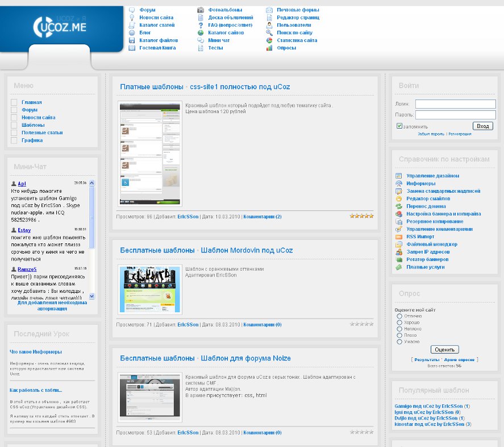The image size is (504, 447).
Task: Click the Тесты checklist icon
Action: pos(201,48)
